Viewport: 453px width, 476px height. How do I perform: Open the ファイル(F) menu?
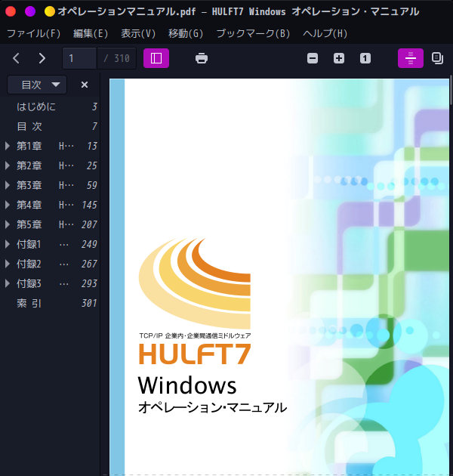pyautogui.click(x=34, y=33)
